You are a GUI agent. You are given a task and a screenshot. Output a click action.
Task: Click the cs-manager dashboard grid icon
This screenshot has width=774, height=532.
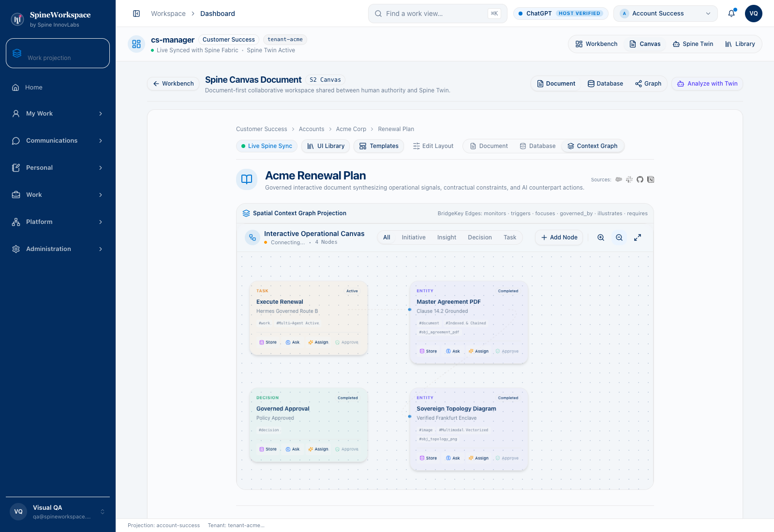coord(136,44)
